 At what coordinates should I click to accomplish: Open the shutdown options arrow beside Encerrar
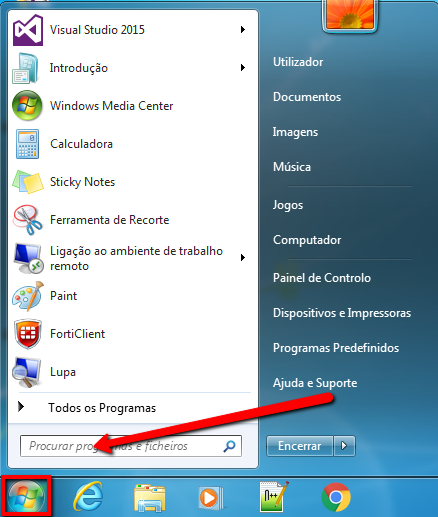pos(344,446)
